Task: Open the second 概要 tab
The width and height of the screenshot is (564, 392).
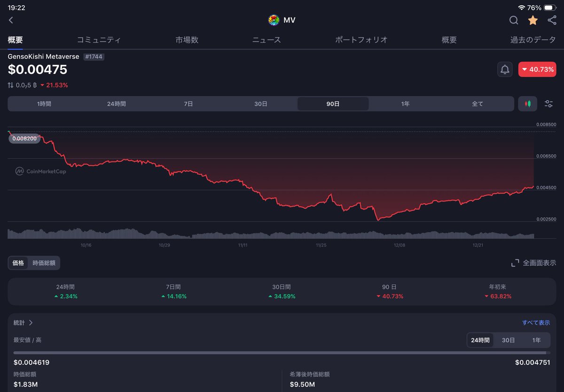Action: (x=449, y=40)
